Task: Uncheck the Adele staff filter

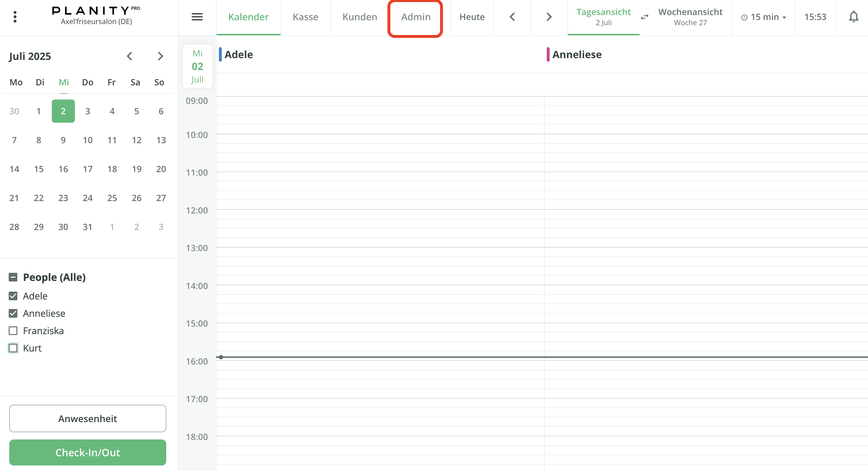Action: coord(13,296)
